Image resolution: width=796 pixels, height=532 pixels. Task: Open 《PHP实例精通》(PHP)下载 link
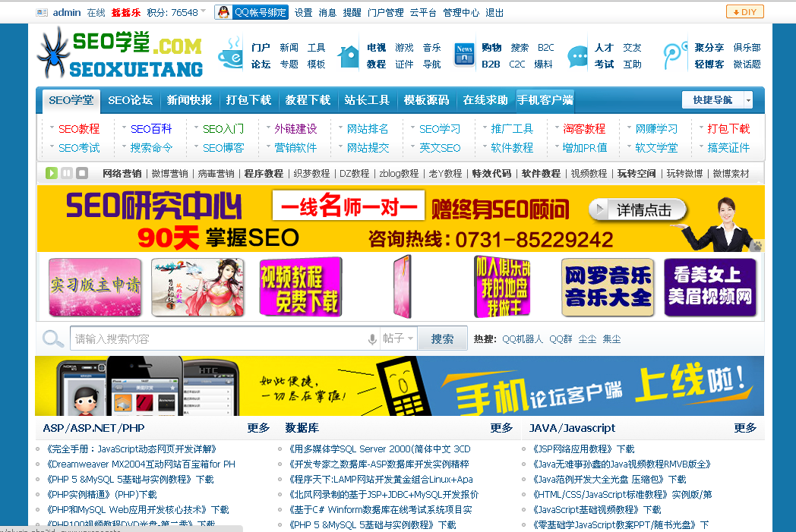coord(102,495)
